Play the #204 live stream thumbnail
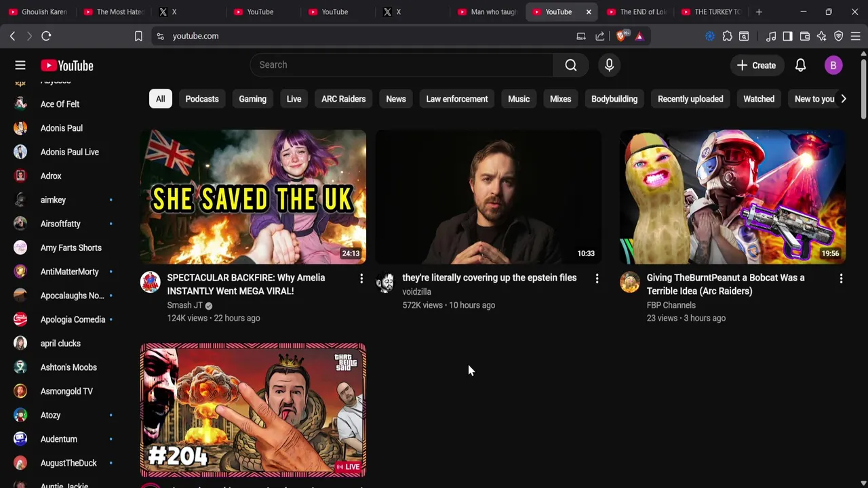 (x=253, y=410)
